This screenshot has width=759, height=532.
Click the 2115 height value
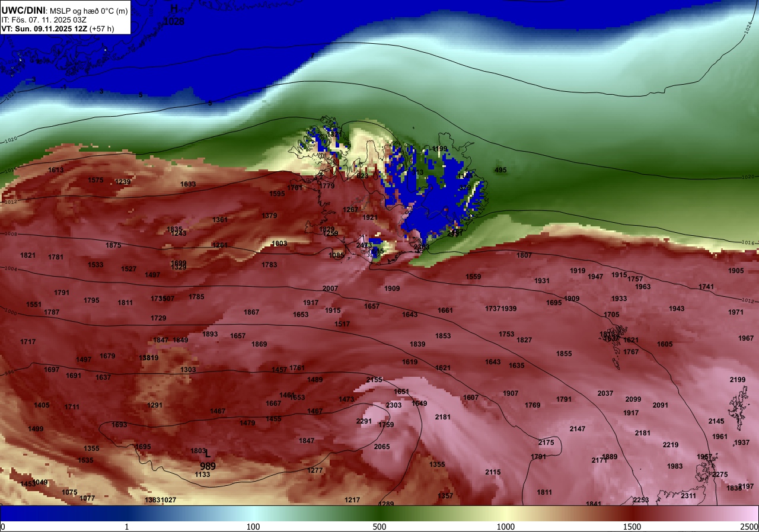tap(493, 472)
